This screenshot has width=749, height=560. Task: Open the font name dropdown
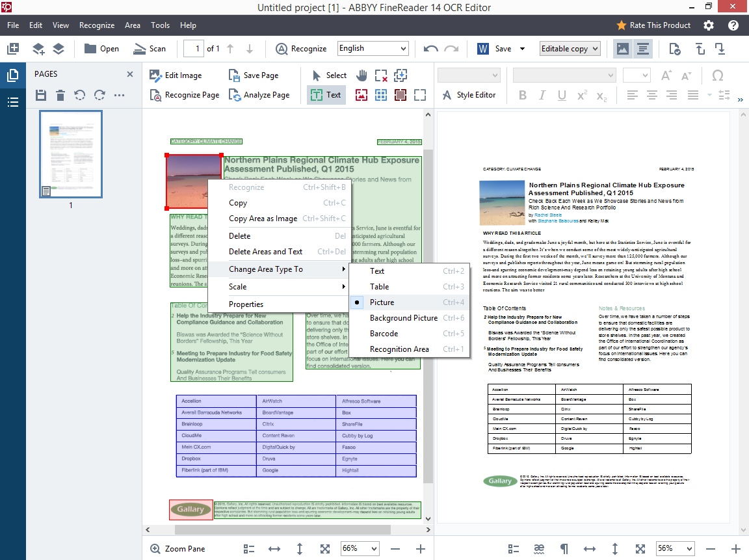[x=564, y=75]
